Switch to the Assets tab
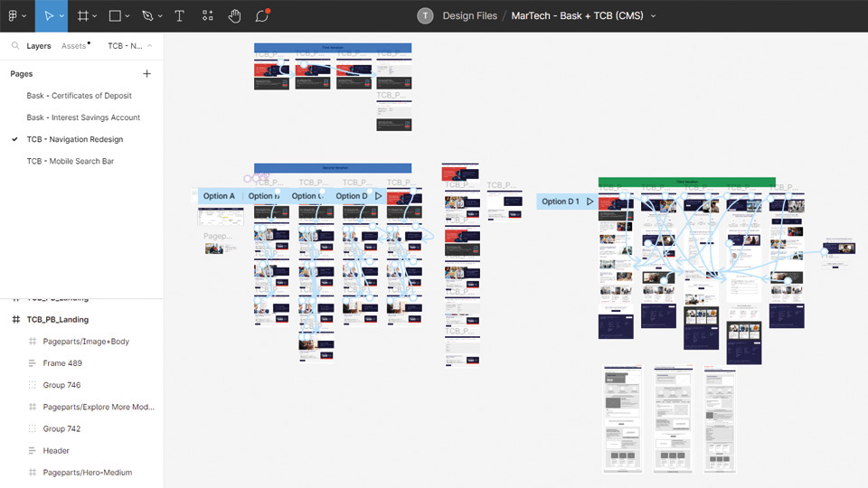Image resolution: width=868 pixels, height=488 pixels. [73, 46]
